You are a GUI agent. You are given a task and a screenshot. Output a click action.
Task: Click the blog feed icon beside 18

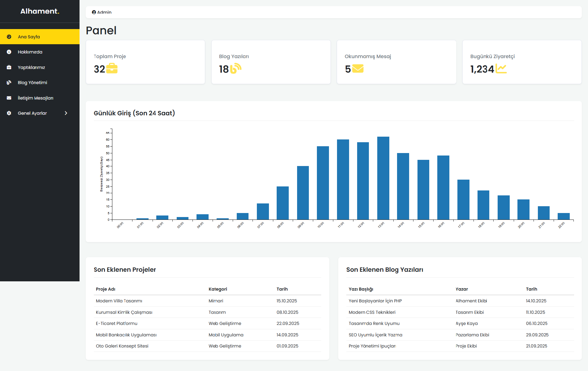coord(236,68)
